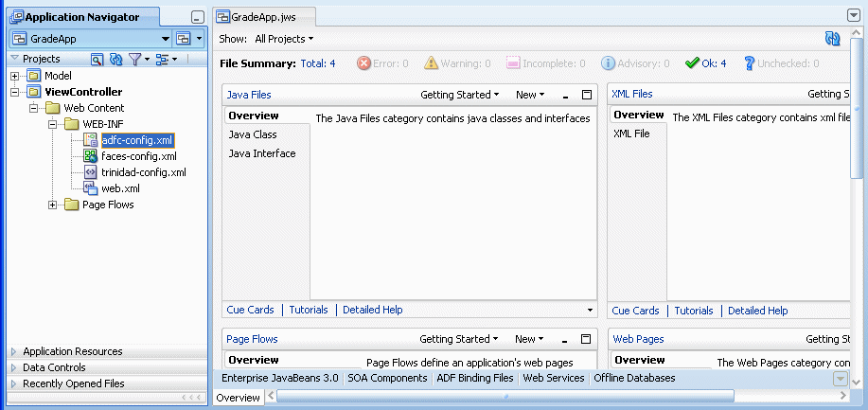
Task: Select web.xml in the tree
Action: tap(120, 188)
